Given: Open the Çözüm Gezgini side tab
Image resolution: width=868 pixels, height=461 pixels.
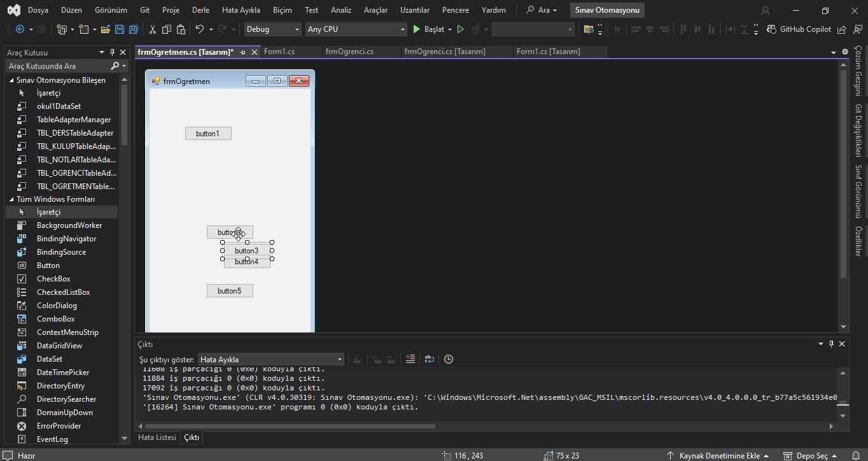Looking at the screenshot, I should 858,71.
